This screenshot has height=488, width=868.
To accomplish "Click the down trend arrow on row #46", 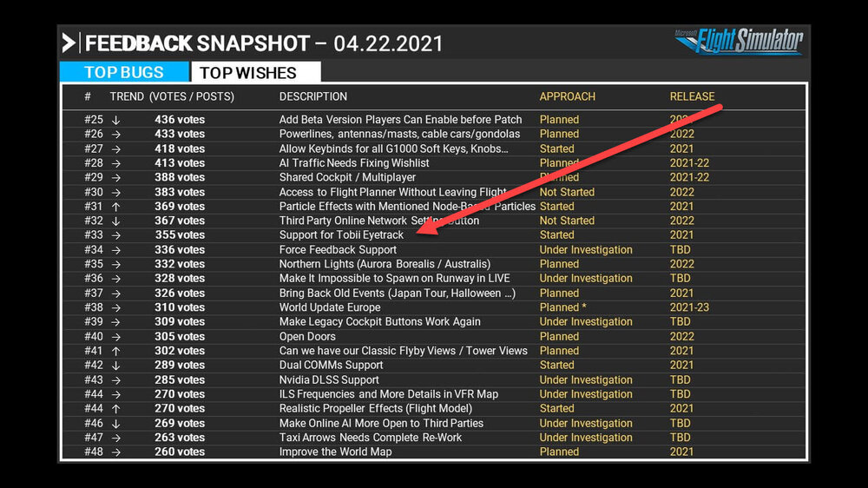I will click(x=115, y=423).
